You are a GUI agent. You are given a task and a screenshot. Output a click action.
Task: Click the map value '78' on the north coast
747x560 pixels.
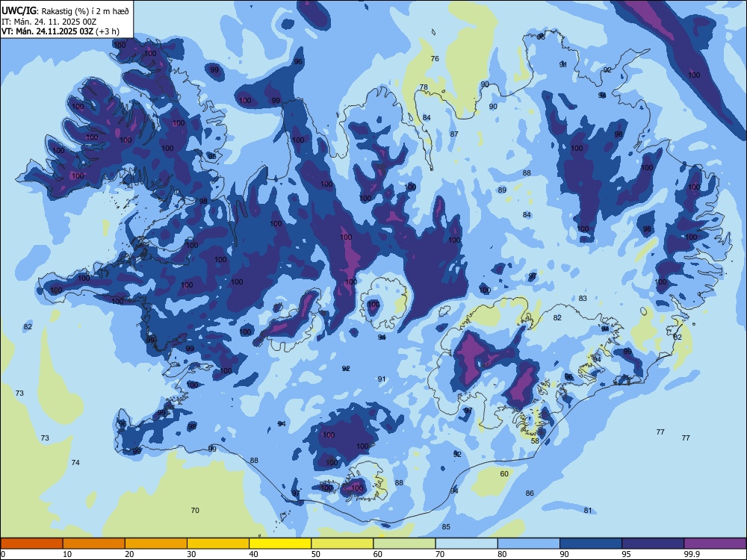(x=424, y=87)
